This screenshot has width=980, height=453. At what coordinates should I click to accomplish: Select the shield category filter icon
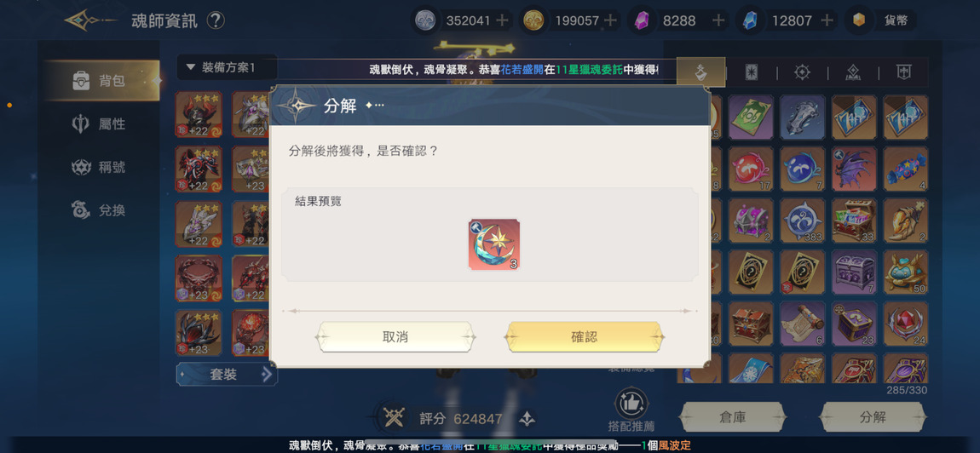(x=903, y=72)
